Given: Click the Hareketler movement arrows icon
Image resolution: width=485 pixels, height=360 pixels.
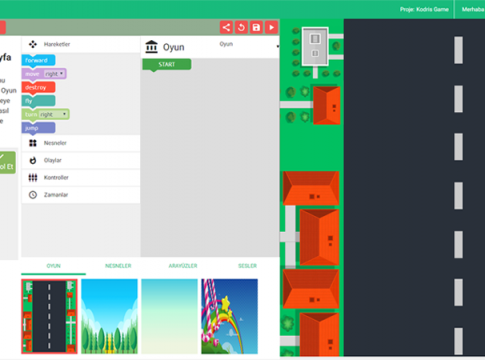Looking at the screenshot, I should tap(33, 44).
